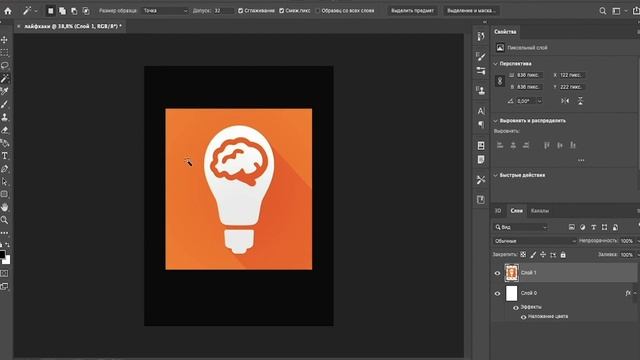Go to the Home screen icon
Viewport: 640px width, 360px height.
8,11
